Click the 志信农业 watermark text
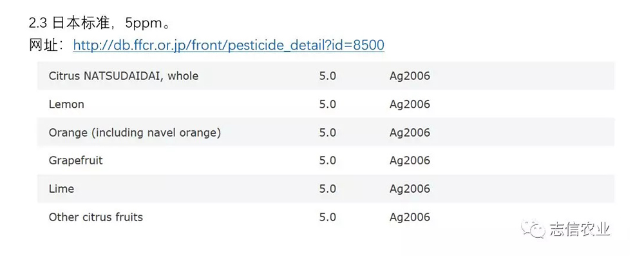The image size is (644, 263). (579, 229)
